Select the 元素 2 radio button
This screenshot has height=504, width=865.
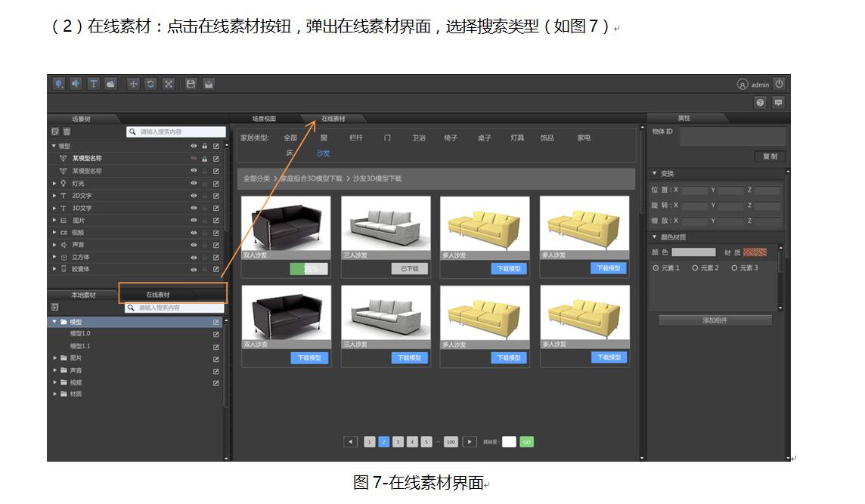pos(695,268)
